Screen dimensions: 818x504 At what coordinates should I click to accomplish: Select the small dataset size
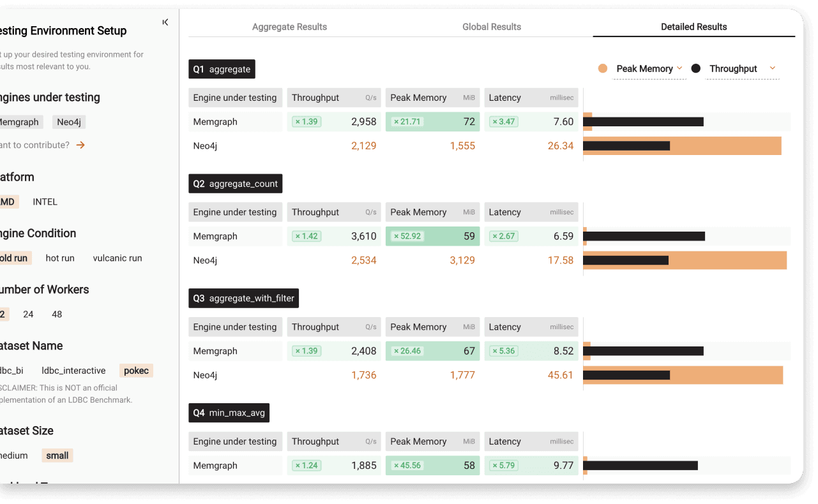(57, 456)
